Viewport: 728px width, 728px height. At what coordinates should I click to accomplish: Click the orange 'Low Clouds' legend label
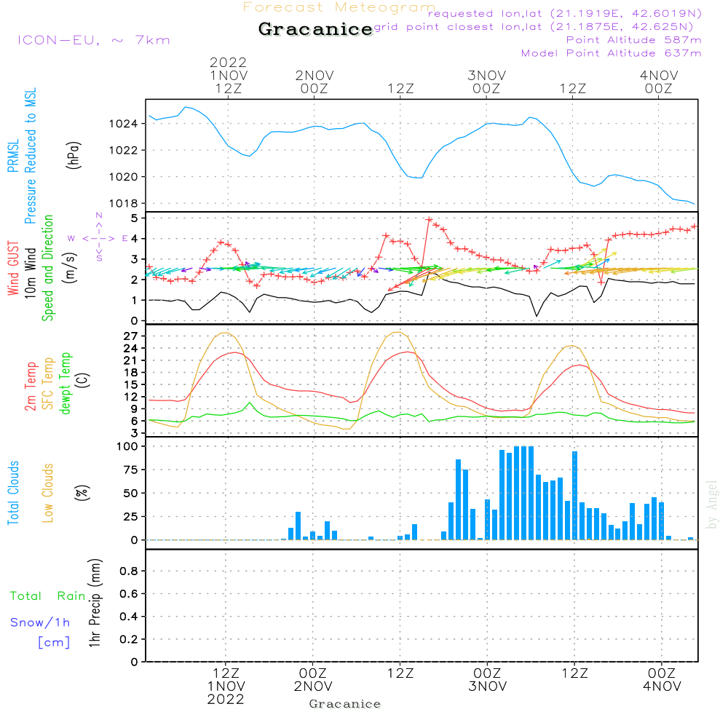(47, 493)
